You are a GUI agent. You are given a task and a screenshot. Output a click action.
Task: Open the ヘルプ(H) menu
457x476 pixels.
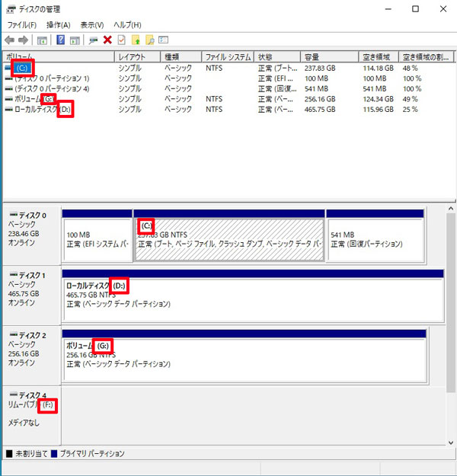click(x=127, y=25)
